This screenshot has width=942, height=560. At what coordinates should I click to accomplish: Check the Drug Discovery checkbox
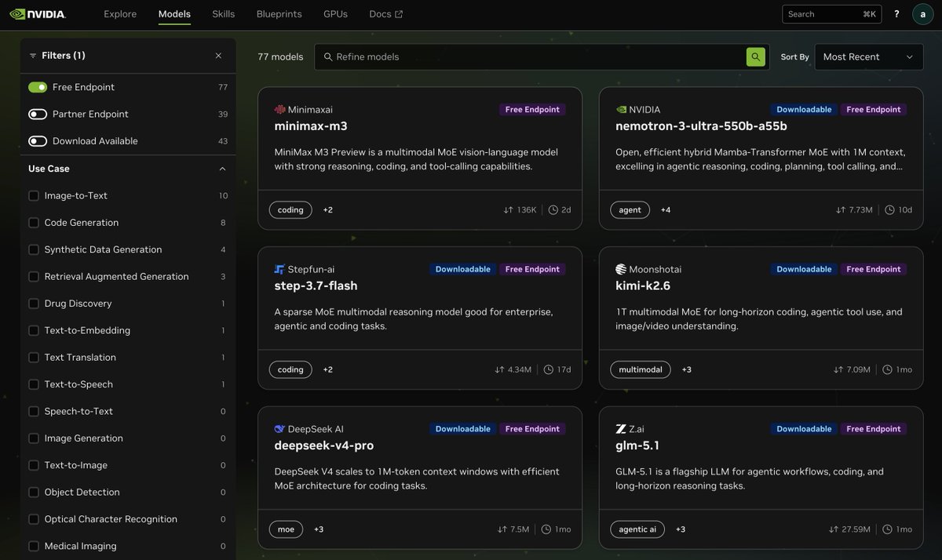click(x=34, y=304)
